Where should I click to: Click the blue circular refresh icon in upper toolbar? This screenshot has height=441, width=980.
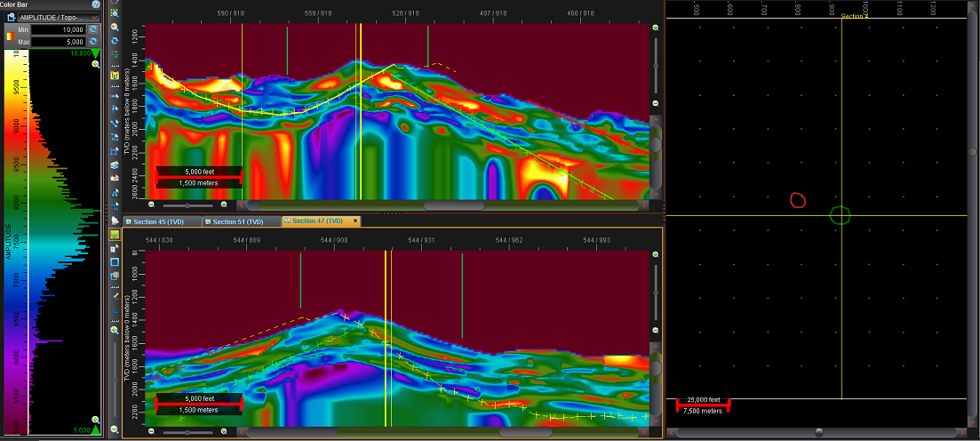coord(115,41)
